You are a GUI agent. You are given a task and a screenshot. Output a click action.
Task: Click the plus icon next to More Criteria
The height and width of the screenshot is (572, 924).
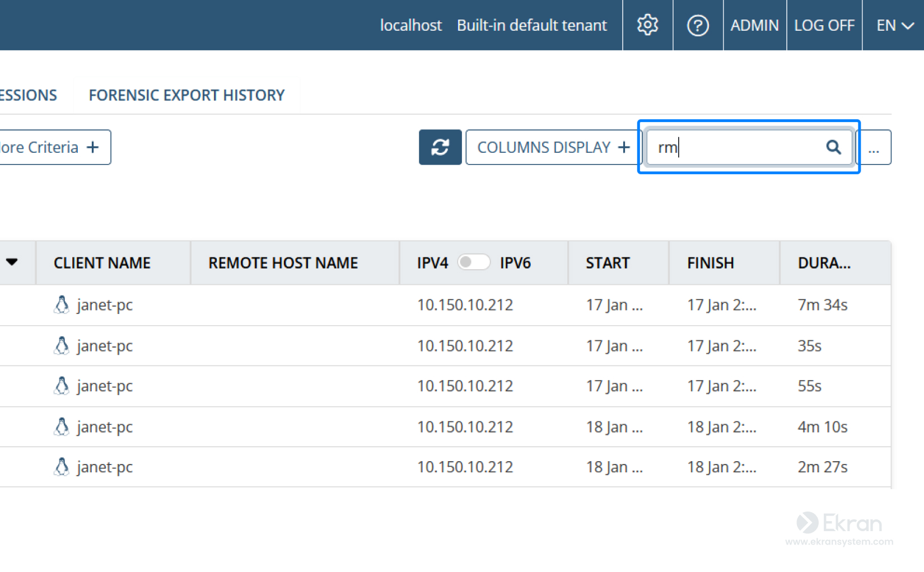click(92, 147)
